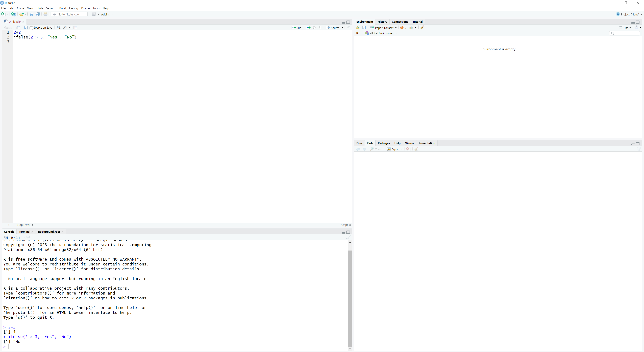Click the Source button in the editor toolbar
Image resolution: width=644 pixels, height=352 pixels.
(x=333, y=28)
